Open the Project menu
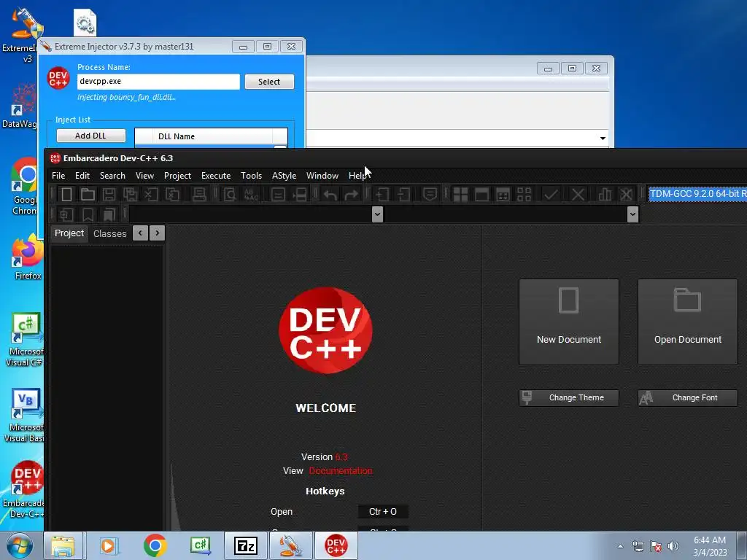Image resolution: width=747 pixels, height=560 pixels. pyautogui.click(x=178, y=176)
